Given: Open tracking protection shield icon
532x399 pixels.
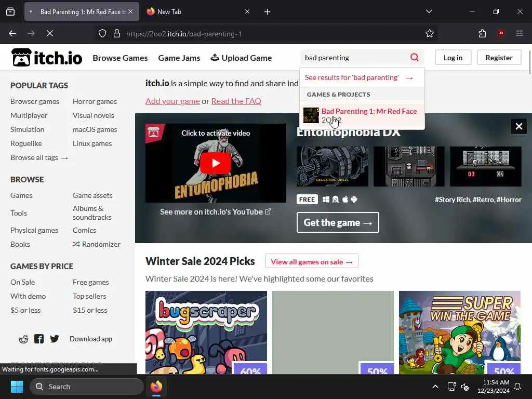Looking at the screenshot, I should [x=102, y=33].
